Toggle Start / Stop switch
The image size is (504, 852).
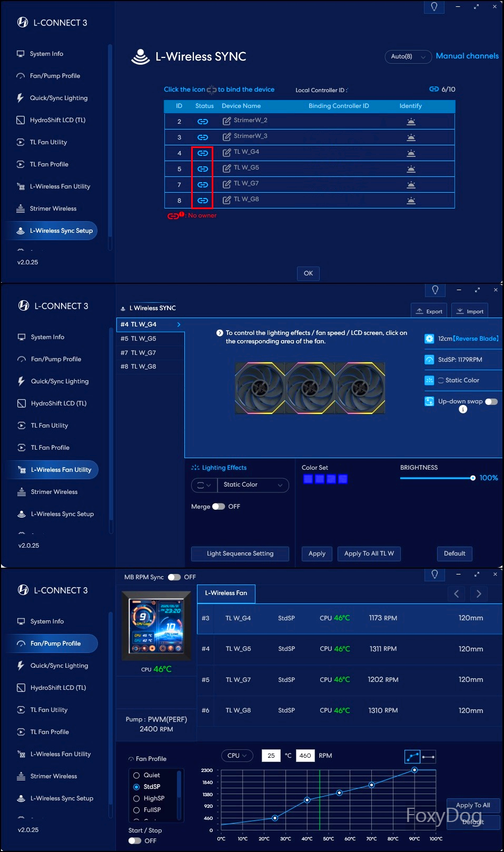click(x=135, y=840)
